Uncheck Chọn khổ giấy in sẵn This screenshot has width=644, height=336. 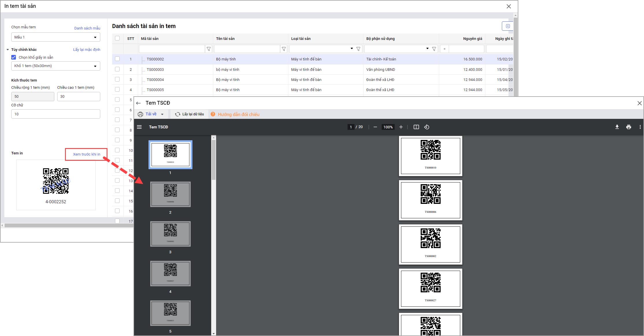click(14, 57)
